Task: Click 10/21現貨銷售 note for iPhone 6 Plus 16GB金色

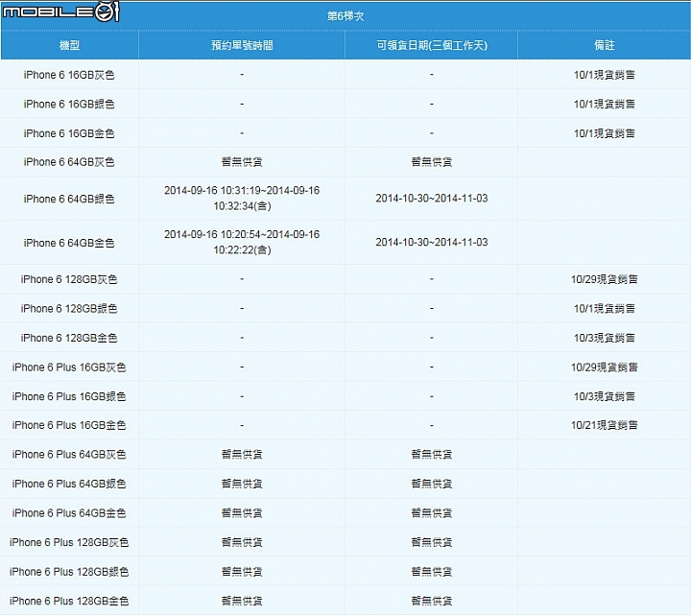Action: click(605, 425)
